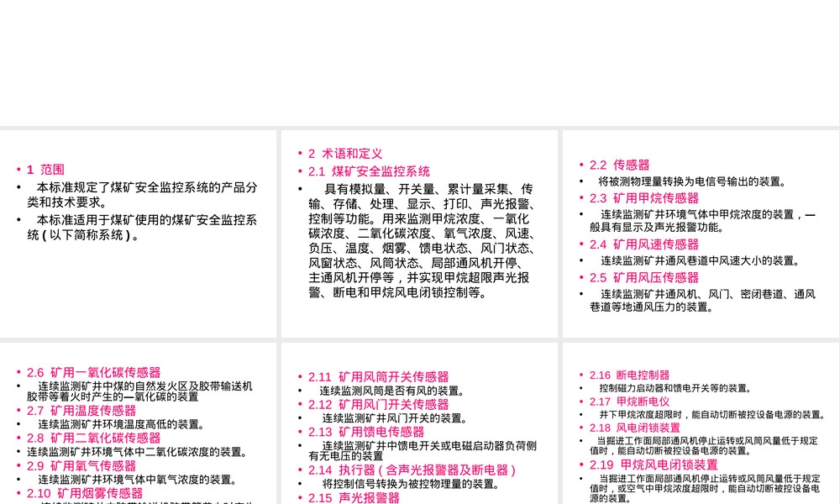Click the text starting 连续监测矿井通风机、风门
The image size is (840, 504).
click(x=702, y=301)
